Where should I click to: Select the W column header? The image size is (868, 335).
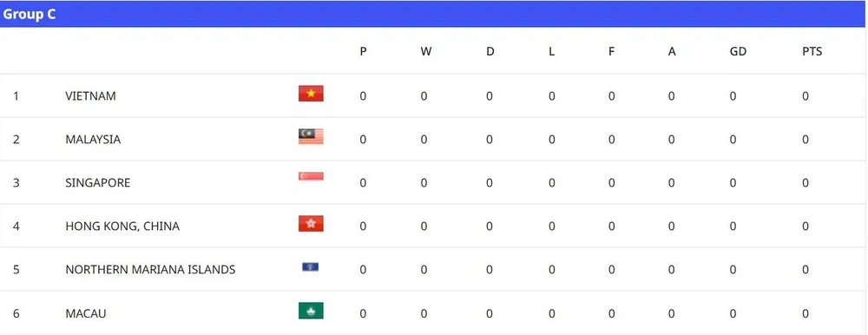(425, 51)
